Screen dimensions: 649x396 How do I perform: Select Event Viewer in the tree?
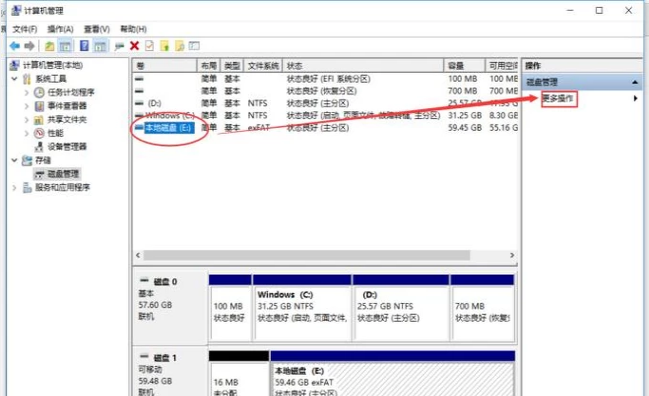pyautogui.click(x=67, y=106)
